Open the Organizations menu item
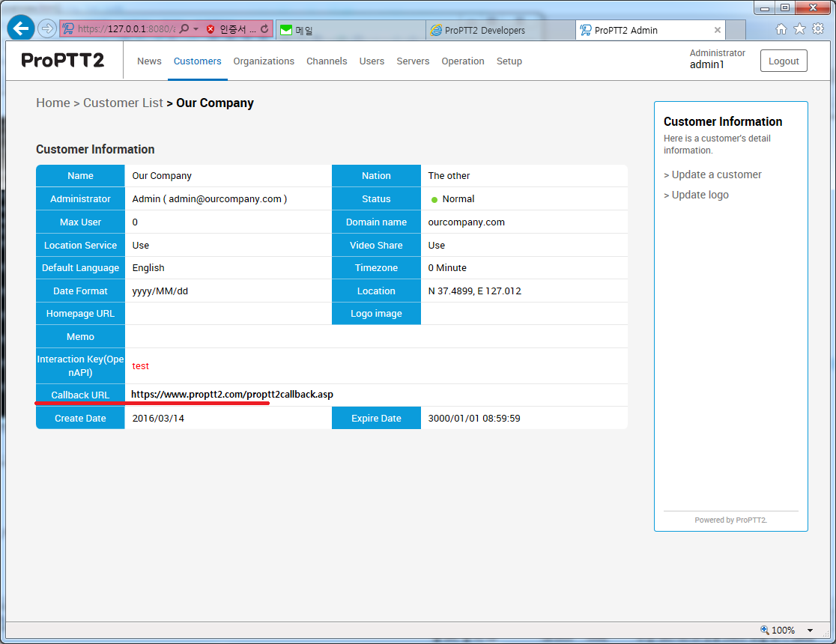The width and height of the screenshot is (836, 644). click(264, 61)
